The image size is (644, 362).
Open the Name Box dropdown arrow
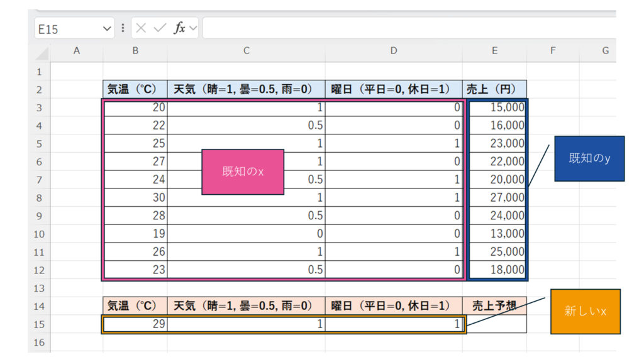point(106,29)
